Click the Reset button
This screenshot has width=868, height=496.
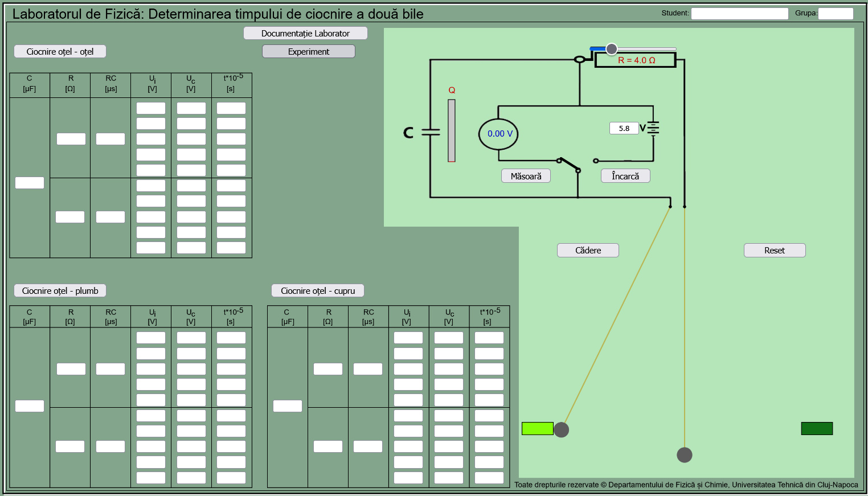coord(774,251)
